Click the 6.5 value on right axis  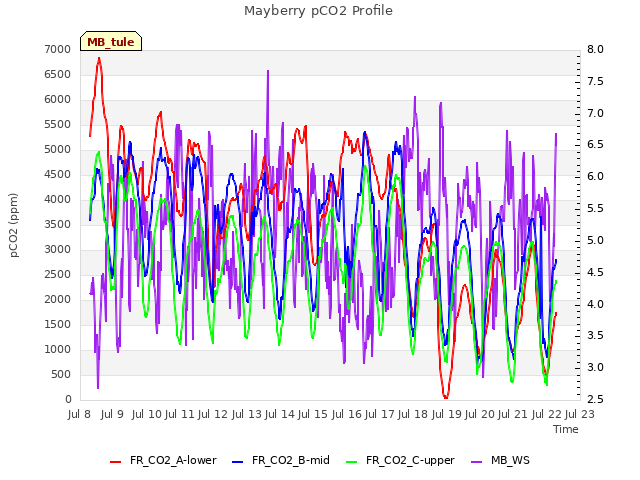(x=595, y=145)
